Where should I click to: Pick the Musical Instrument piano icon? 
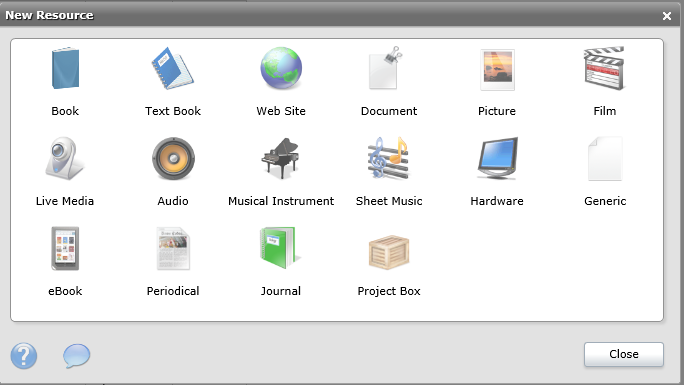(280, 158)
